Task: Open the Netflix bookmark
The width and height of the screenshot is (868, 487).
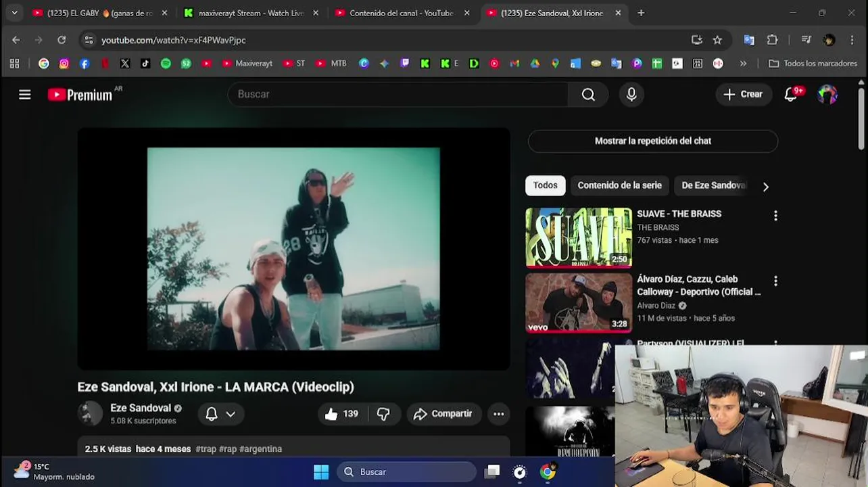Action: [x=105, y=64]
